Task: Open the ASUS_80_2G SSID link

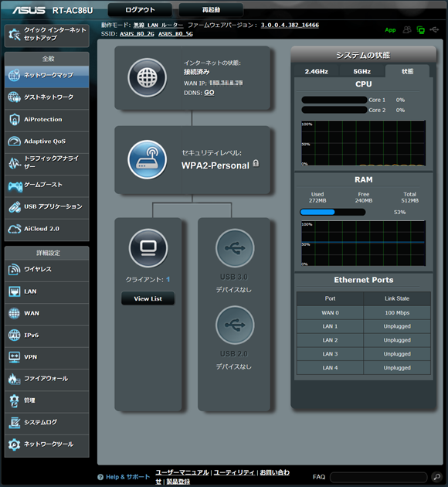Action: (137, 34)
